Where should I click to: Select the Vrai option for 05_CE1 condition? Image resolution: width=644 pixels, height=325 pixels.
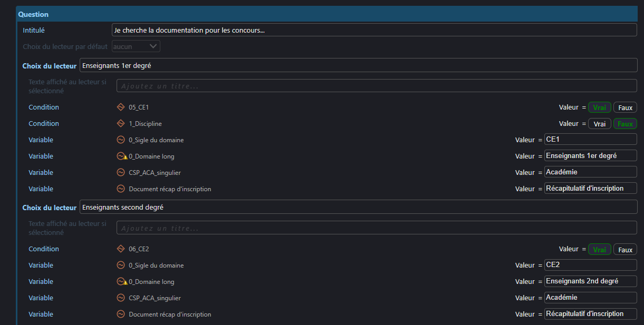599,107
